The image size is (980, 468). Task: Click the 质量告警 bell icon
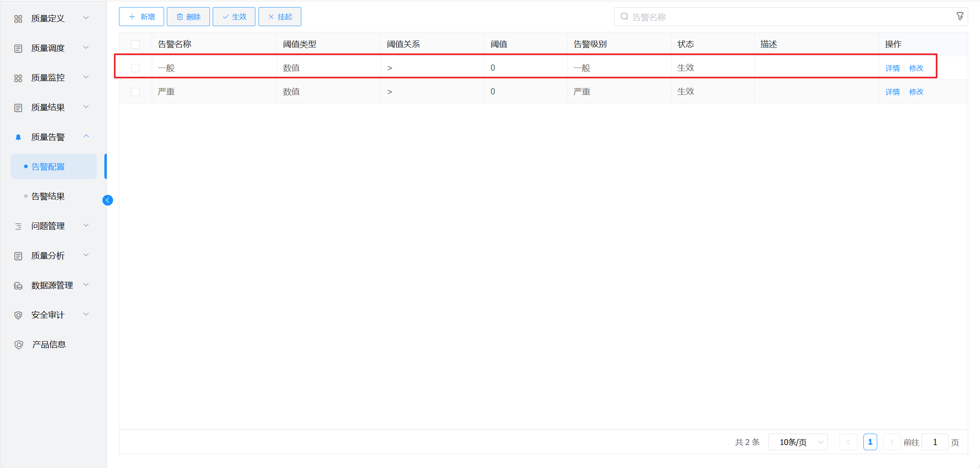[x=18, y=137]
